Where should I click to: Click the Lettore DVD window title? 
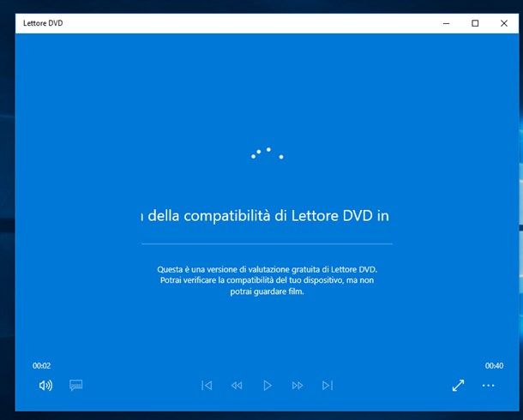[43, 23]
